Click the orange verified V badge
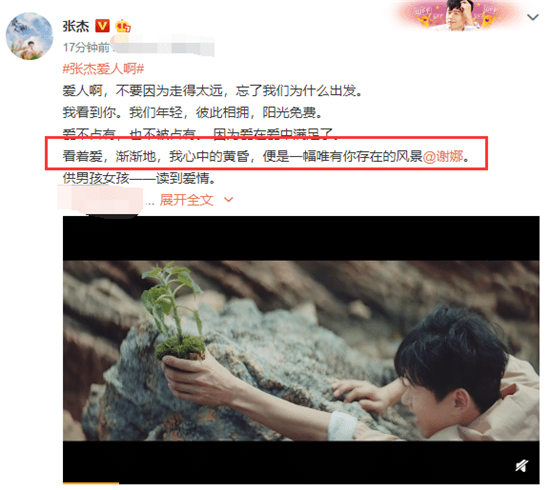The image size is (550, 490). (x=102, y=26)
